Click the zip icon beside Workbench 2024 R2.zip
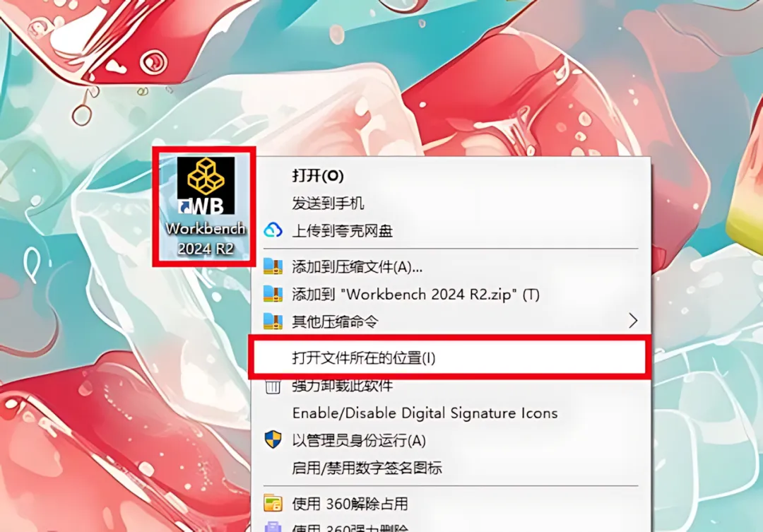The width and height of the screenshot is (763, 532). click(x=273, y=293)
